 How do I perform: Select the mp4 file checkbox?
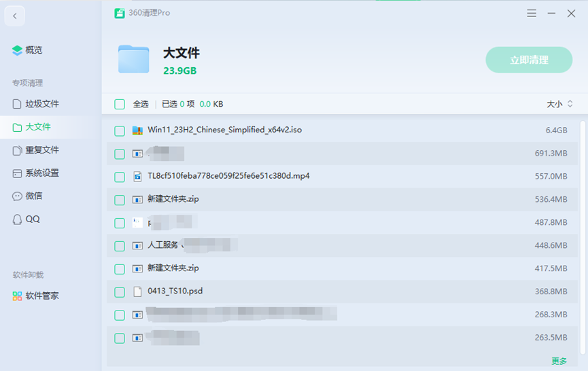[120, 177]
